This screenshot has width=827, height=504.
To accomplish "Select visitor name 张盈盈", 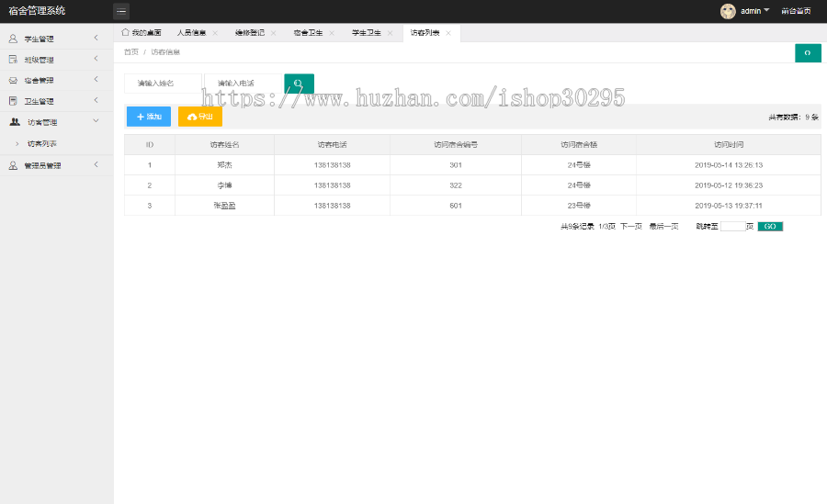I will coord(225,206).
